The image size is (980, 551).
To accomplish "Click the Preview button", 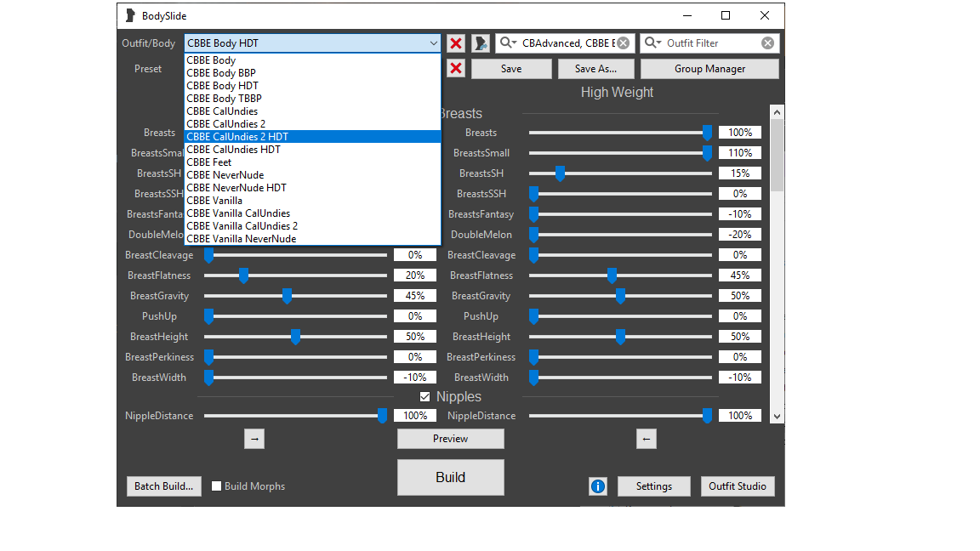I will pos(451,439).
